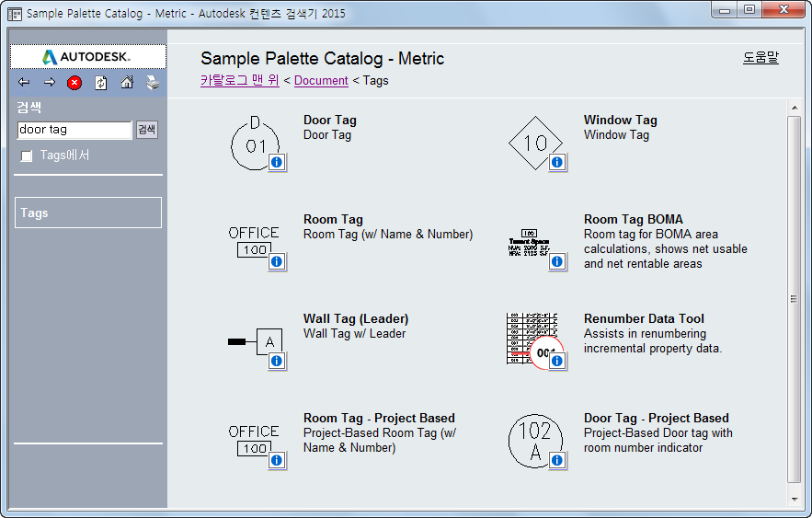Maximize the Content Browser window
This screenshot has height=518, width=812.
pyautogui.click(x=749, y=10)
